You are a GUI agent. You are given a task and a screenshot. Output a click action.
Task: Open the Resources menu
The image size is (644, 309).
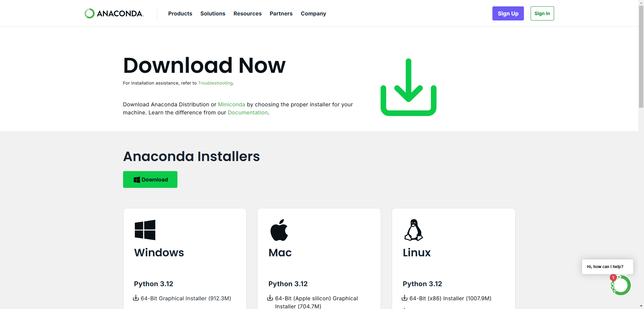click(x=248, y=13)
